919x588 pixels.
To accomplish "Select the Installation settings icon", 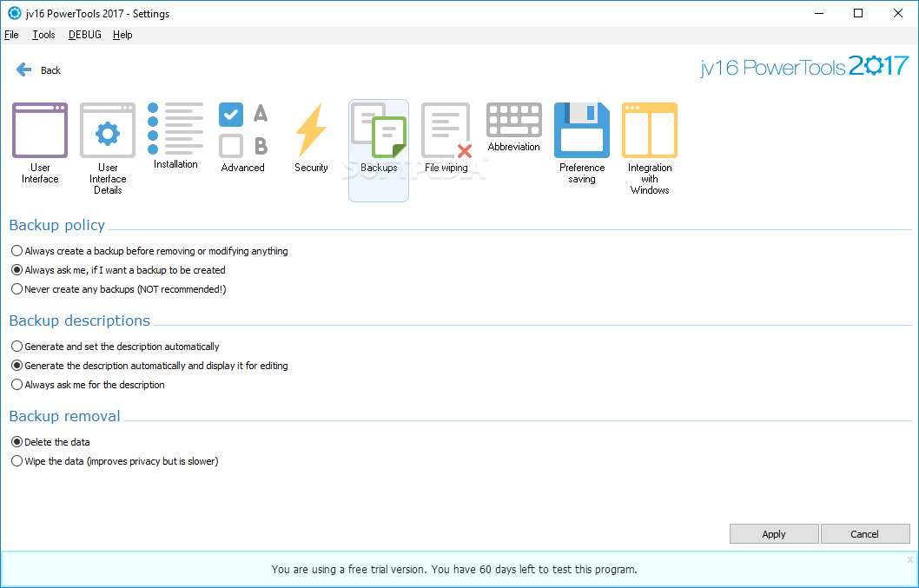I will [175, 129].
